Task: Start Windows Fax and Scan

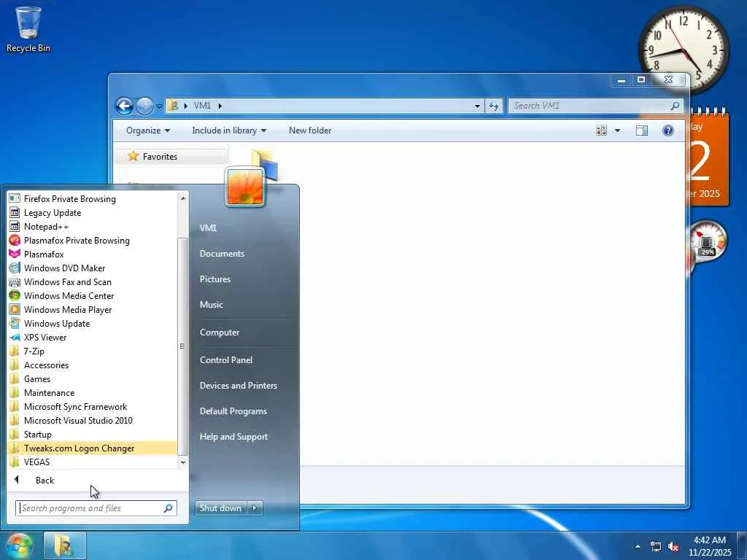Action: [92, 282]
